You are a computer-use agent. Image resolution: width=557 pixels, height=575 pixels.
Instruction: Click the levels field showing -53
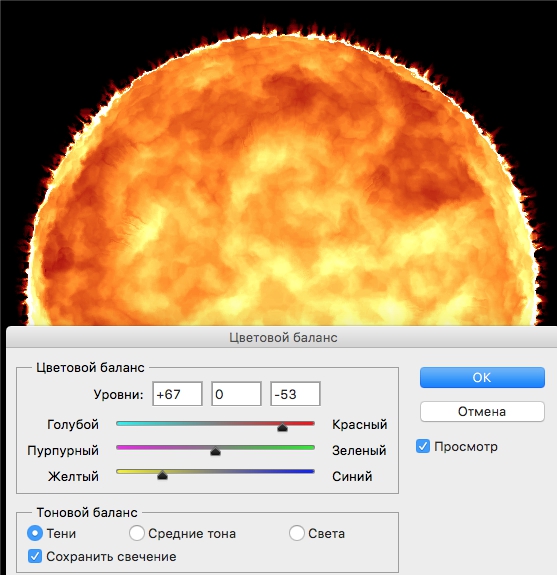295,394
